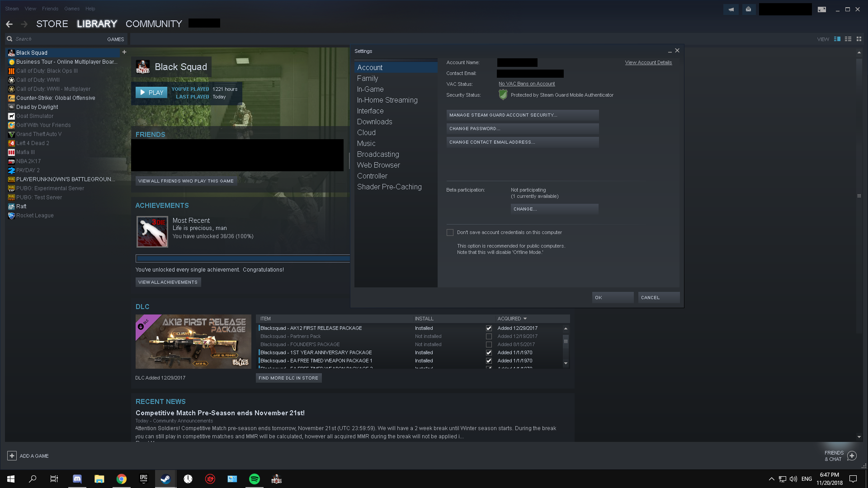Select In-Game settings category
This screenshot has width=868, height=488.
[396, 89]
